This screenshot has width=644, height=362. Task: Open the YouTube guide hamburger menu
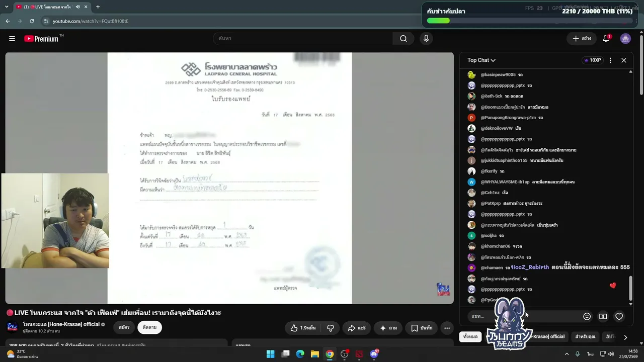[12, 39]
